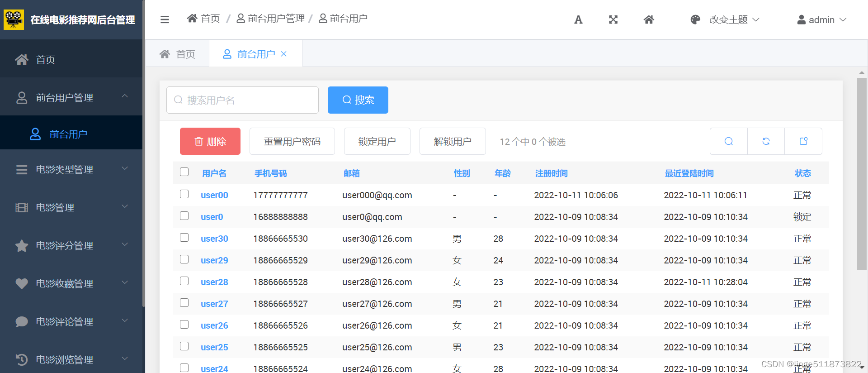The width and height of the screenshot is (868, 373).
Task: Open 首页 in the sidebar menu
Action: coord(71,59)
